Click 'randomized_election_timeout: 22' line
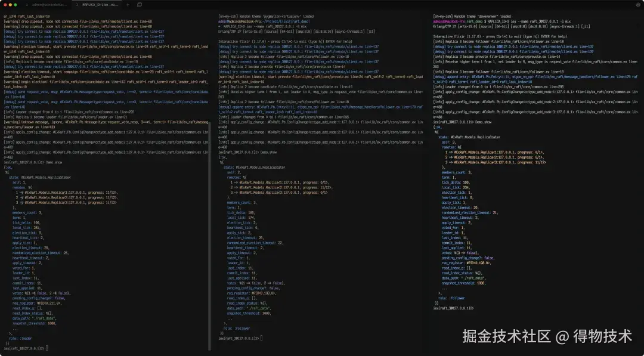This screenshot has height=356, width=644. (255, 243)
